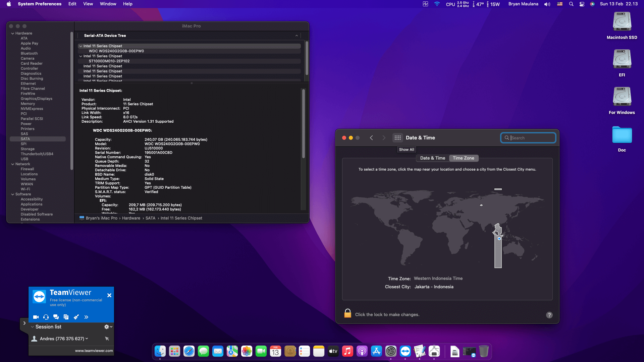644x362 pixels.
Task: Open Photos from the Dock
Action: coord(247,351)
